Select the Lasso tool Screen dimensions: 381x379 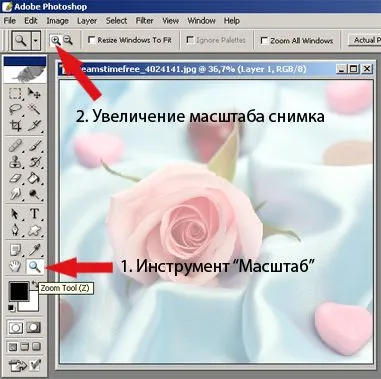pos(15,109)
